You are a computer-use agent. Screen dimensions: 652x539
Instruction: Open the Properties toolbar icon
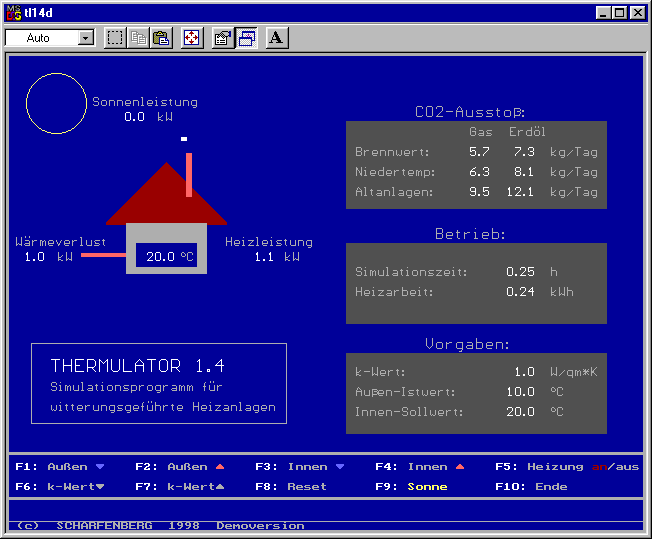222,38
